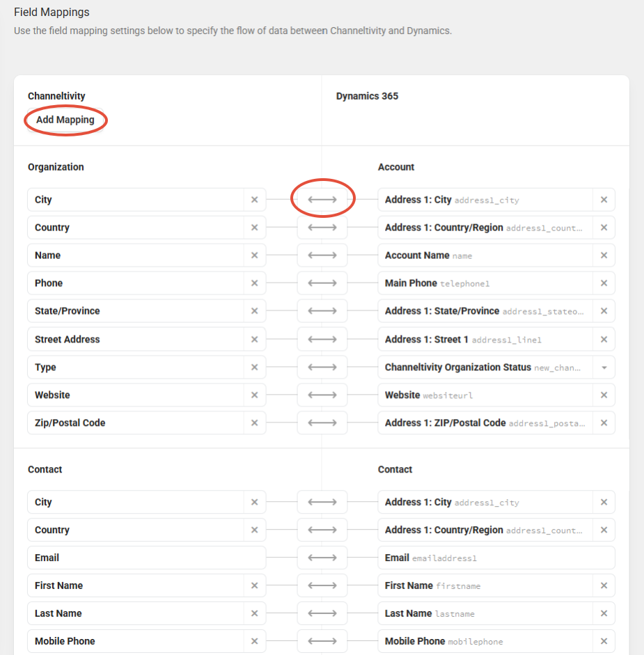Open Address 1: State/Province Dynamics selector
Viewport: 644px width, 655px height.
[x=486, y=310]
